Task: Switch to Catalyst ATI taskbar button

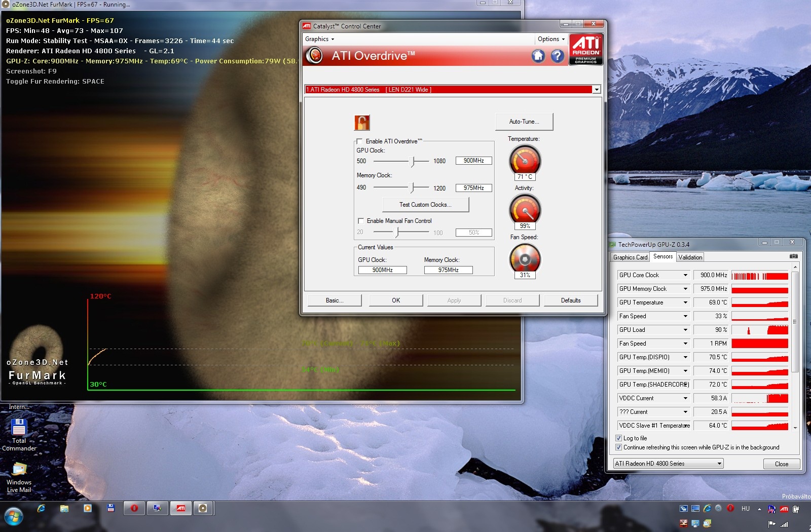Action: [180, 508]
